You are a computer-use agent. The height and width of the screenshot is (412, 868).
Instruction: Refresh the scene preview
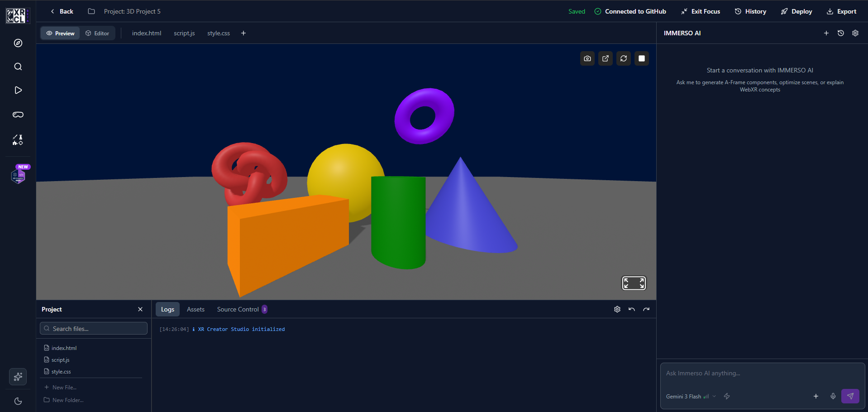[623, 58]
